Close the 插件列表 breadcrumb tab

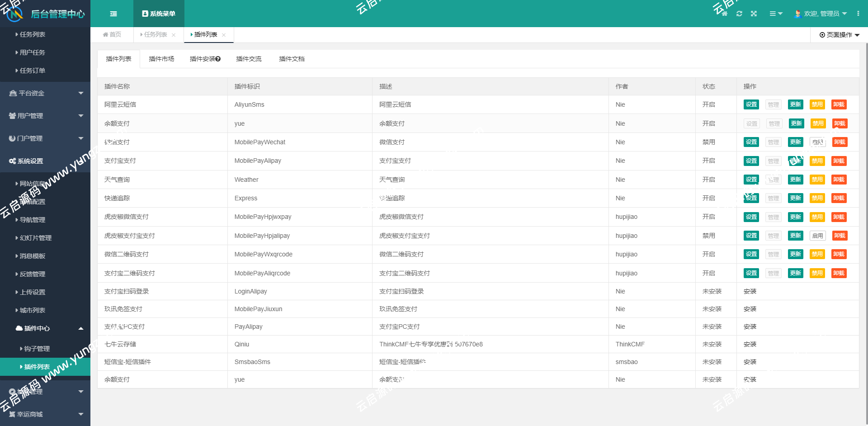(x=223, y=34)
